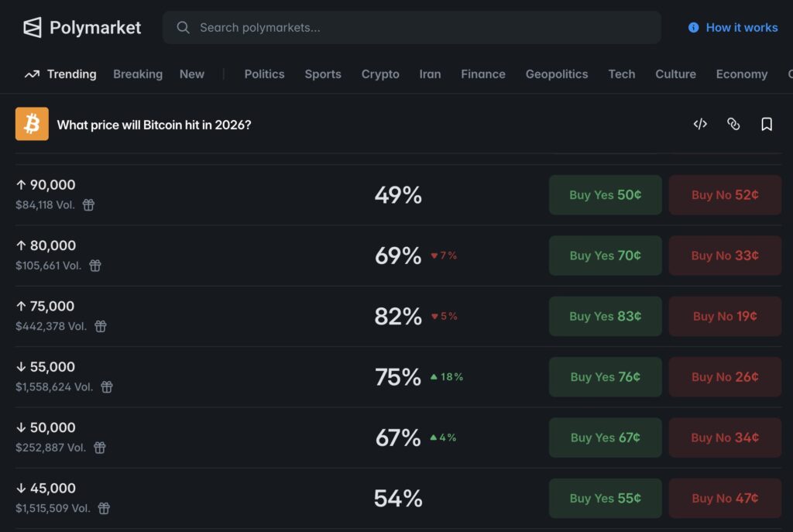Click the gift icon beside $84,118 volume
The image size is (793, 532).
pos(88,205)
